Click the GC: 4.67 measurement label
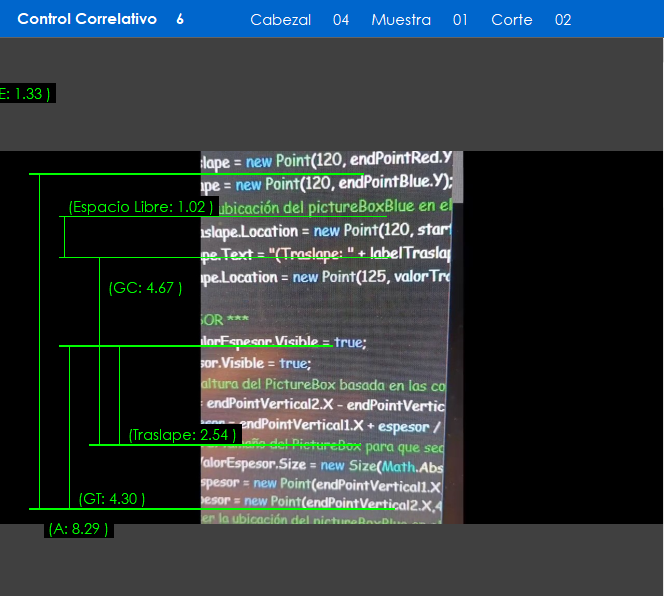This screenshot has width=664, height=596. tap(145, 288)
